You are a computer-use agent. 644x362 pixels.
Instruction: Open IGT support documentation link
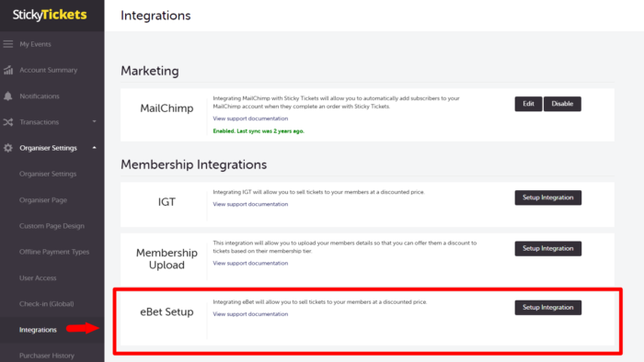click(250, 204)
